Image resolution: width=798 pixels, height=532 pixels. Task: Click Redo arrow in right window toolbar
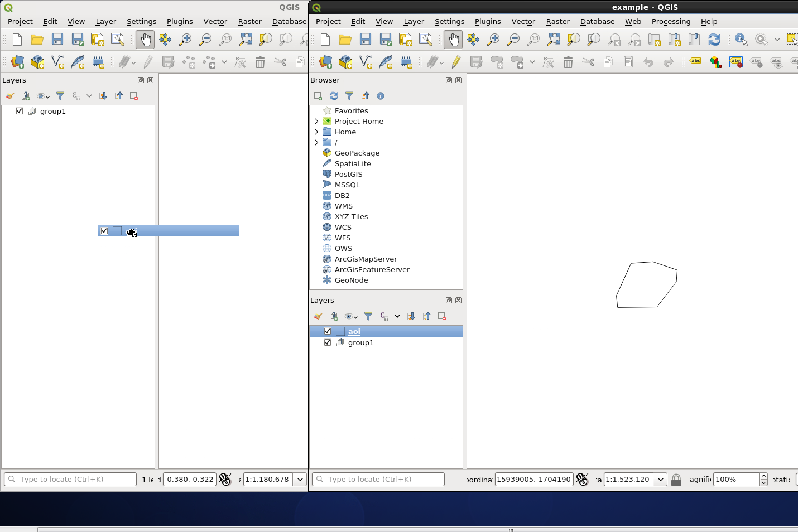coord(669,62)
